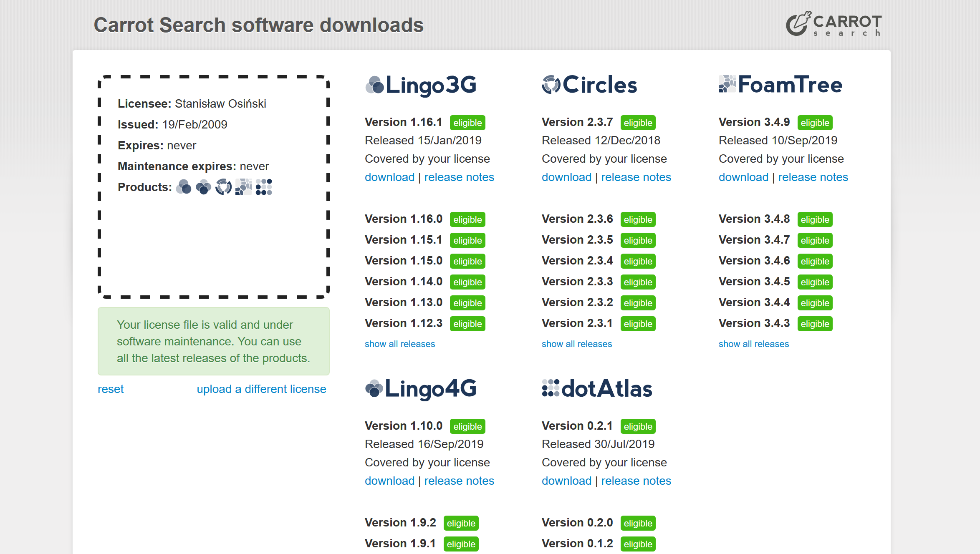The height and width of the screenshot is (554, 980).
Task: Download dotAtlas version 0.2.1
Action: pyautogui.click(x=566, y=481)
